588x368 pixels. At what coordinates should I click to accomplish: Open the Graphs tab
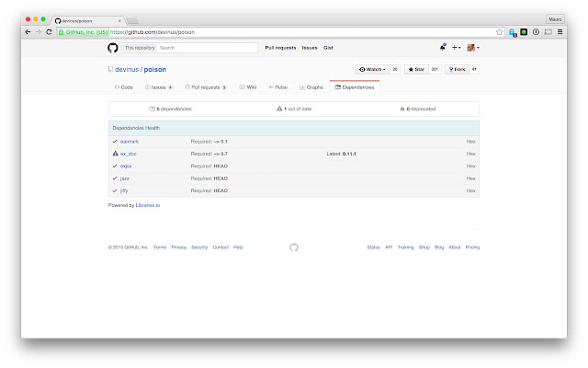click(x=311, y=87)
